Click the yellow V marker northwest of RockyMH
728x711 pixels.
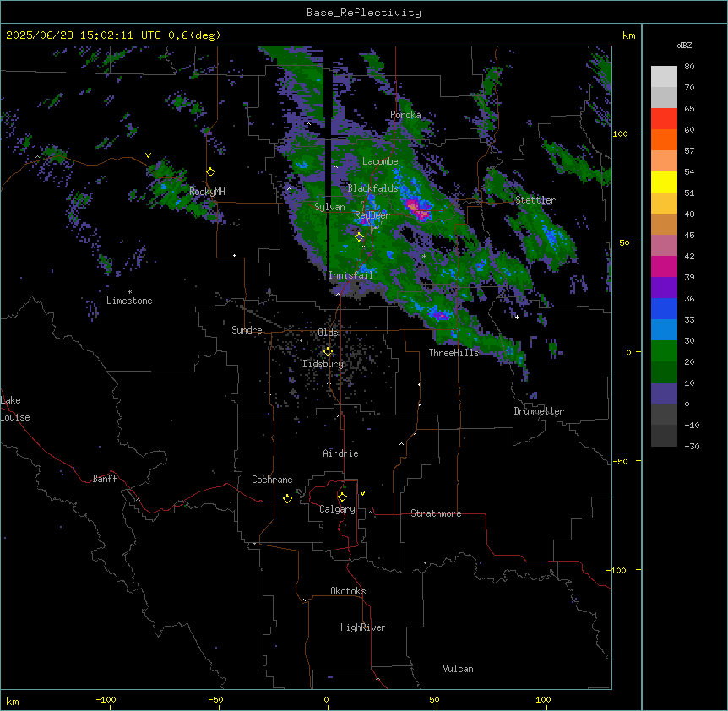pos(148,155)
